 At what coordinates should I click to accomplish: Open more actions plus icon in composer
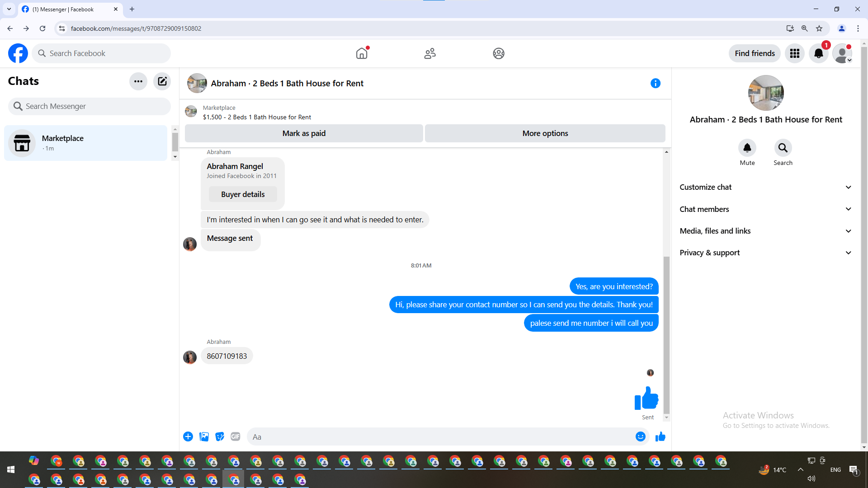pos(188,436)
